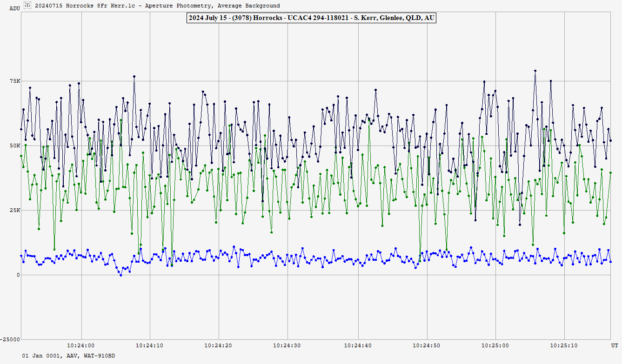Click the 10:25:00 time axis label
The width and height of the screenshot is (622, 364).
point(495,345)
